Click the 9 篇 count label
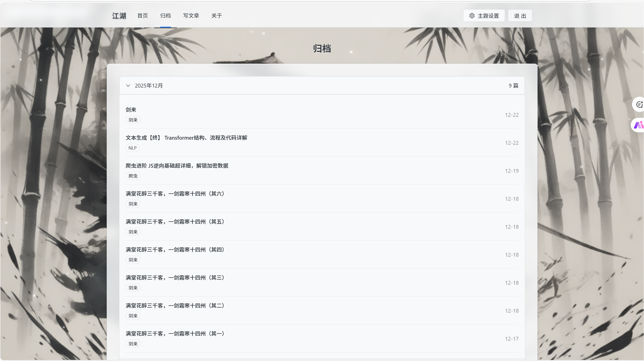Viewport: 644px width, 361px height. click(x=513, y=85)
